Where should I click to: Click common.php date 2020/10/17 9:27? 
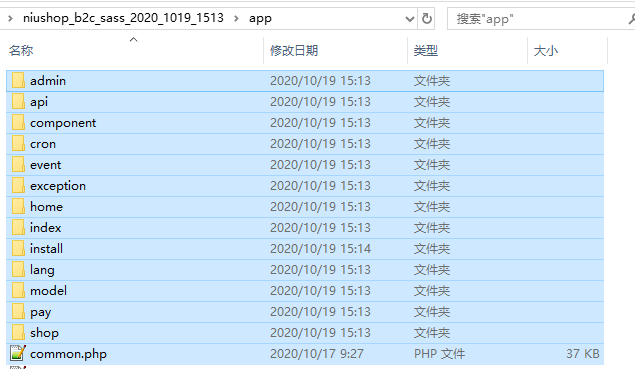tap(317, 354)
